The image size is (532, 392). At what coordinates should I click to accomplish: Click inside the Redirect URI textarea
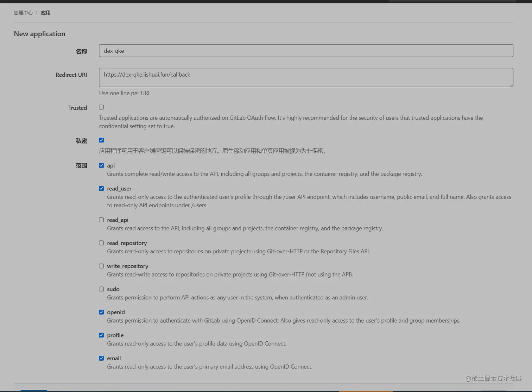tap(306, 77)
